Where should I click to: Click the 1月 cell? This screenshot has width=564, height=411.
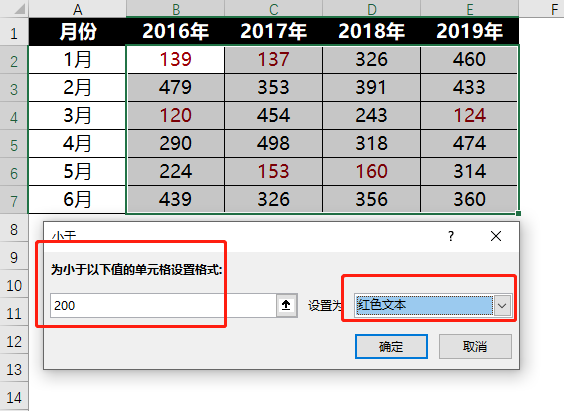pos(78,60)
